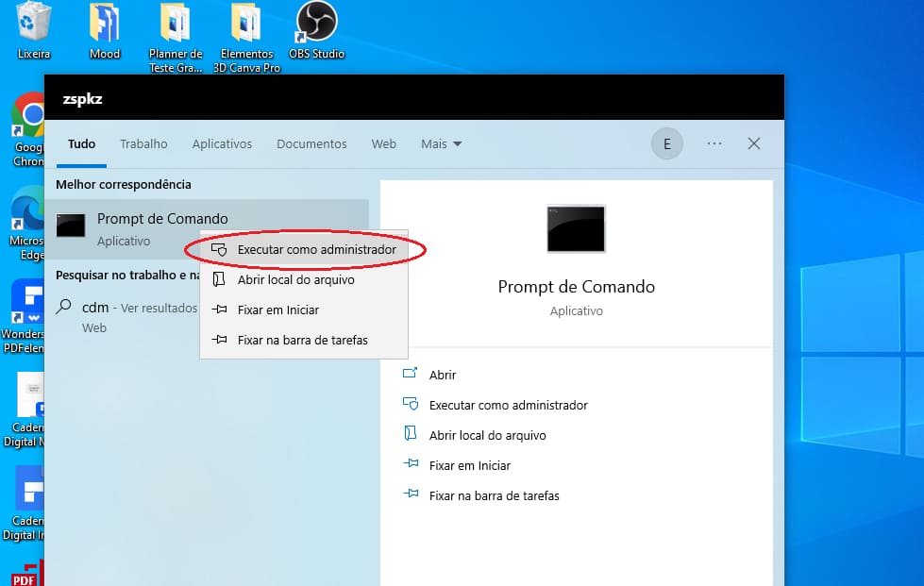The width and height of the screenshot is (924, 586).
Task: Expand the Mais dropdown in search
Action: (440, 143)
